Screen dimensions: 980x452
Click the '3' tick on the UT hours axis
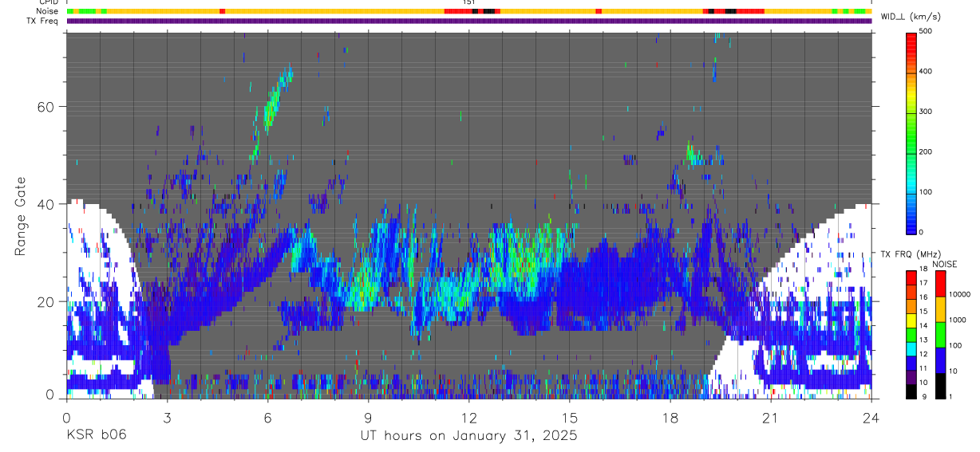click(x=167, y=417)
